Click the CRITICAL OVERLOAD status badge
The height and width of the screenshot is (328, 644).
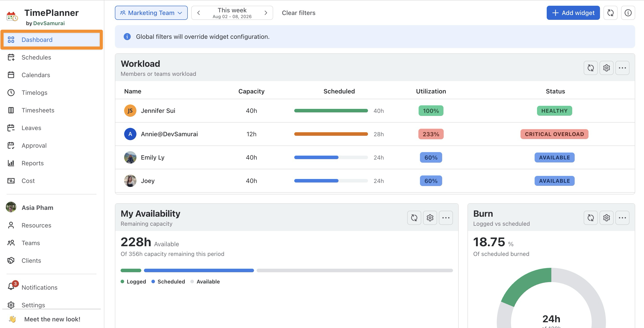[x=554, y=134]
